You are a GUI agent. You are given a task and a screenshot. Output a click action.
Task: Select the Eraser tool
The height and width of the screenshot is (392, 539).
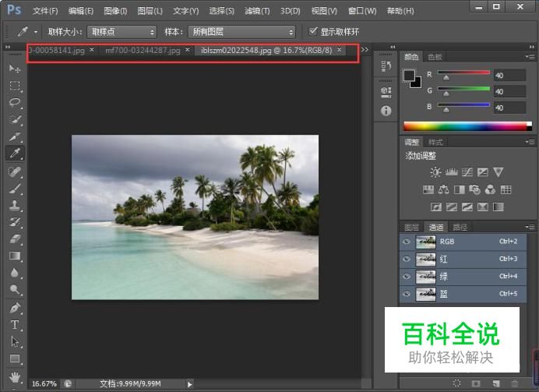pyautogui.click(x=14, y=238)
